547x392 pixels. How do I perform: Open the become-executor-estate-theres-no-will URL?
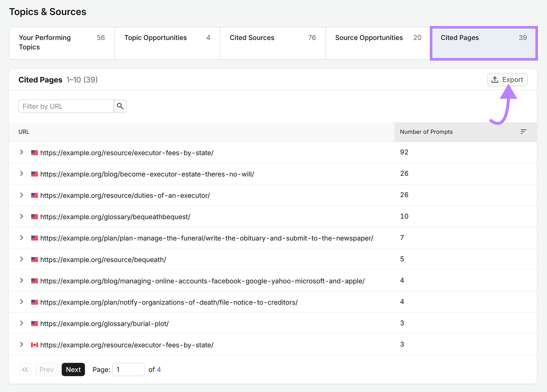pos(147,174)
